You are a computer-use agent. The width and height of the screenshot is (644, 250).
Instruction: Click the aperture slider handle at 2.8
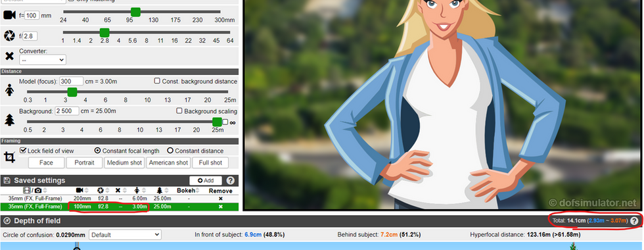coord(104,32)
